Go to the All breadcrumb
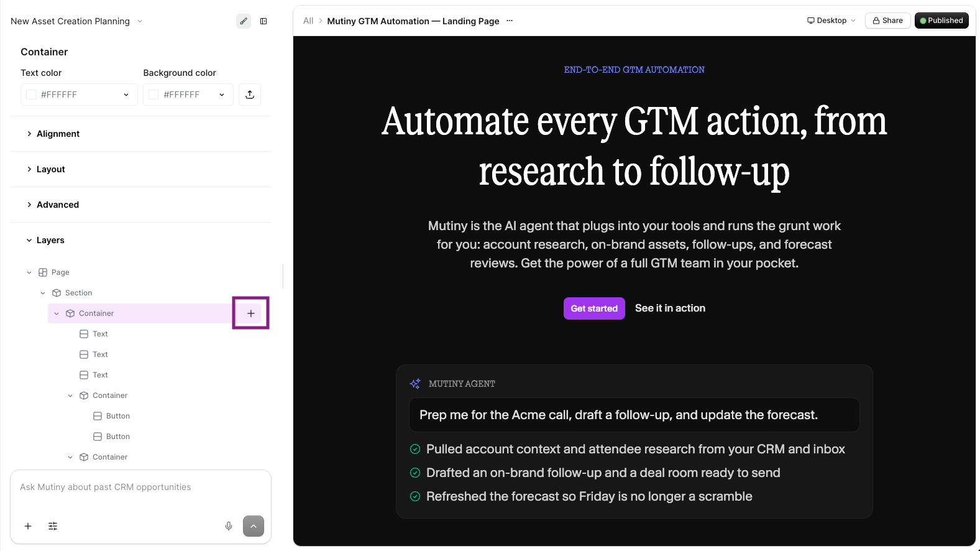The width and height of the screenshot is (980, 551). (x=308, y=21)
